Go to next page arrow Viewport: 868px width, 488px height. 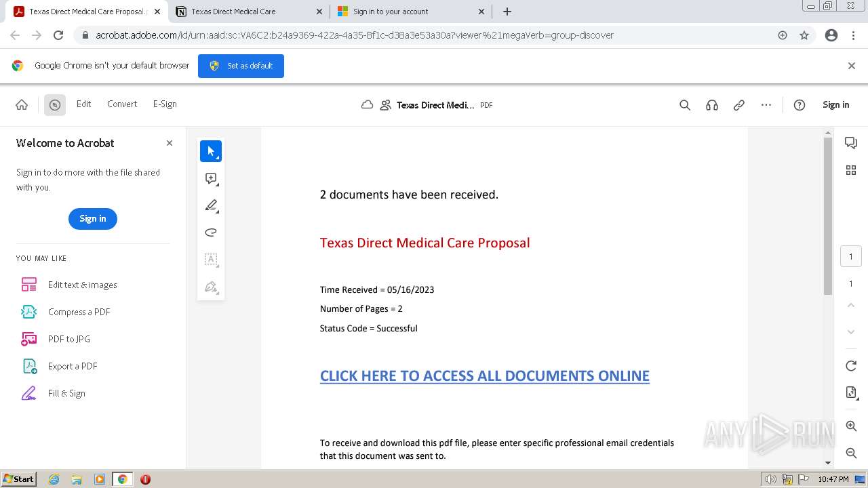point(851,332)
